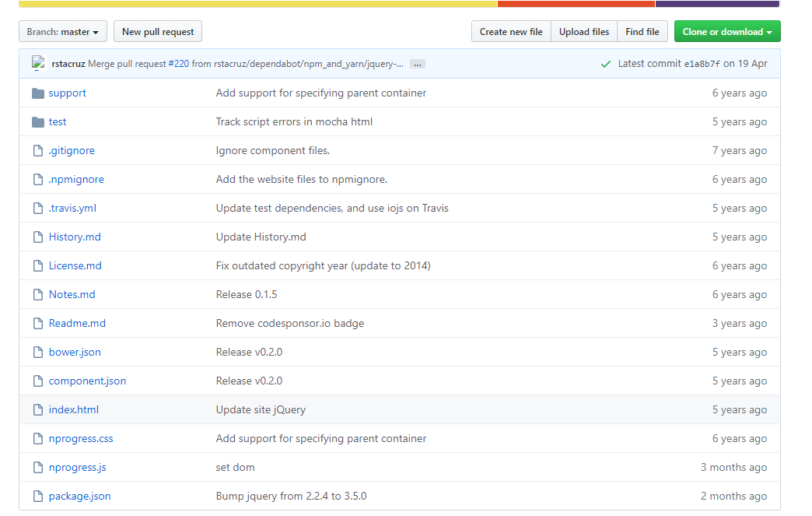Click the .travis.yml file icon
812x516 pixels.
pos(38,209)
